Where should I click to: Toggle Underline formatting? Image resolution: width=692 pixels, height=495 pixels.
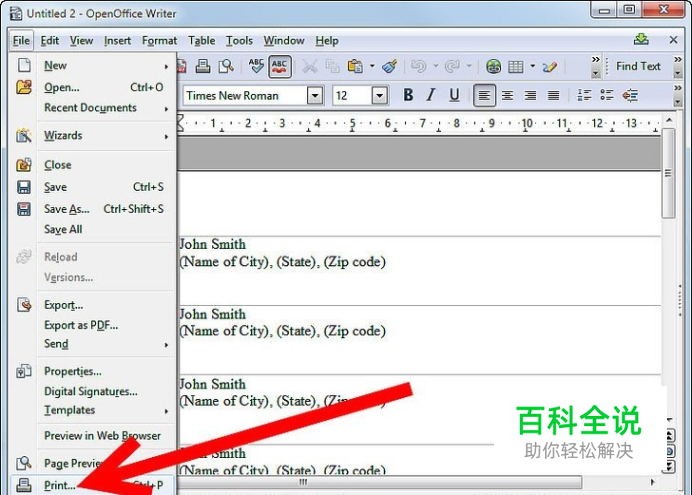[454, 95]
